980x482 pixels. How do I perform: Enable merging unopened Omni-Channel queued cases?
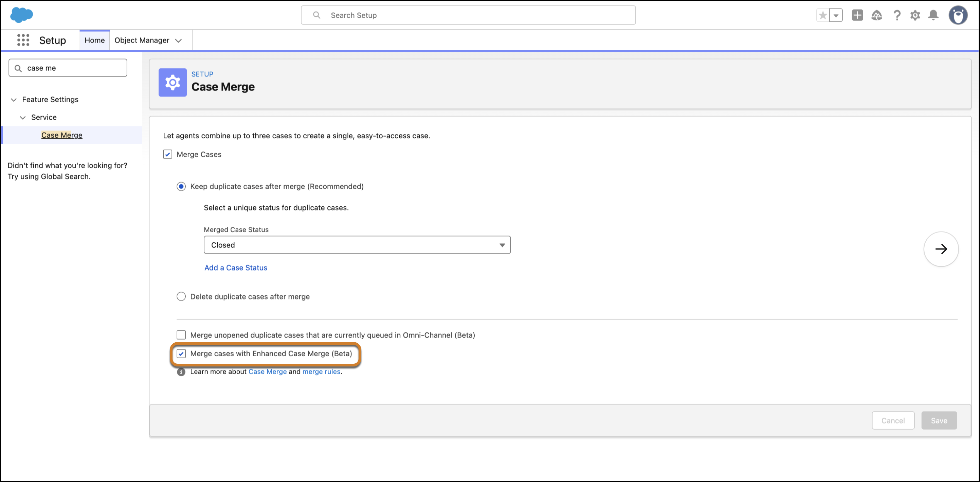click(x=181, y=335)
